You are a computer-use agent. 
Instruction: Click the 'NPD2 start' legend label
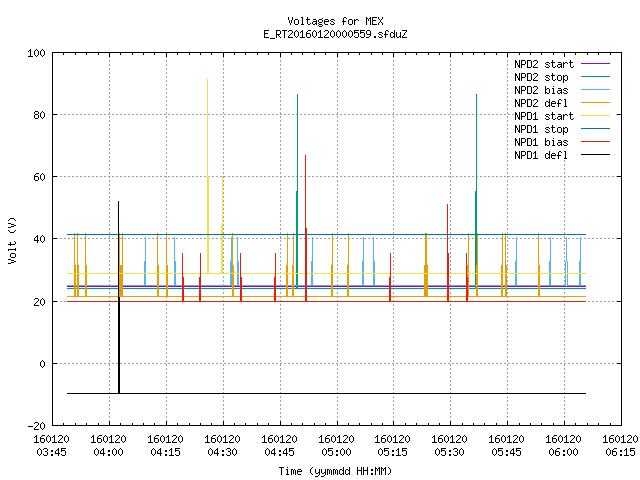(x=544, y=64)
